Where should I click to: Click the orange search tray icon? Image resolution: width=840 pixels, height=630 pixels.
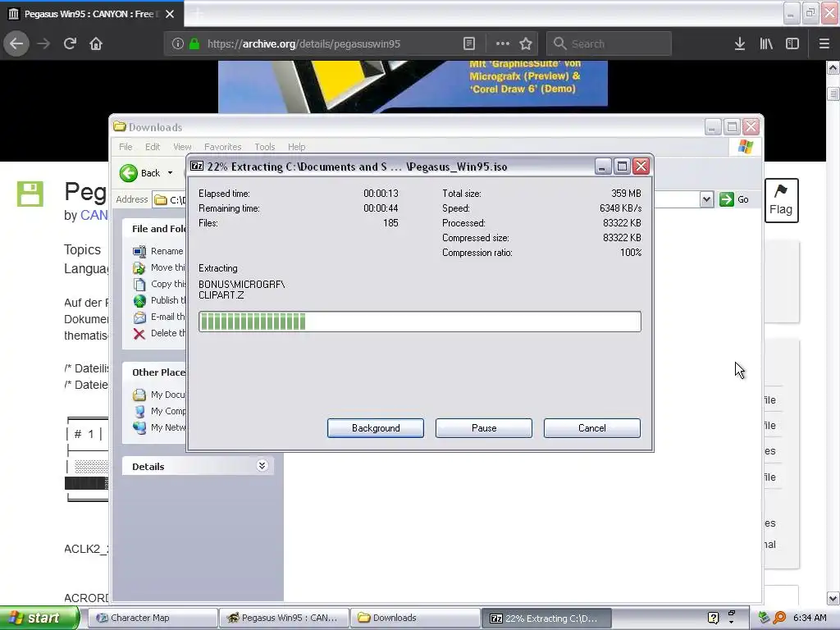pyautogui.click(x=779, y=618)
